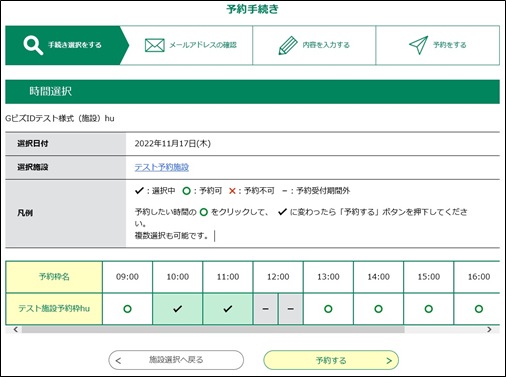Click the first unavailable 12:00 dash slot

pos(265,309)
